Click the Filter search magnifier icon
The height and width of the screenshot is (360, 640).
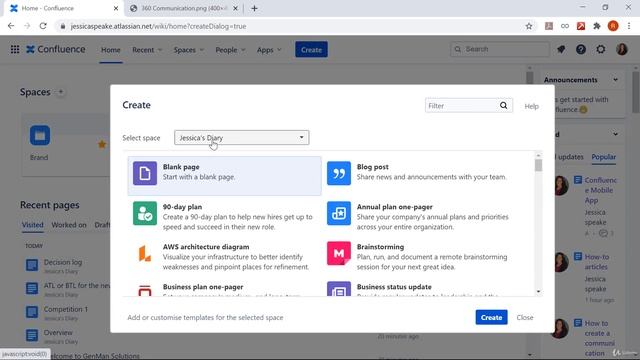[504, 105]
